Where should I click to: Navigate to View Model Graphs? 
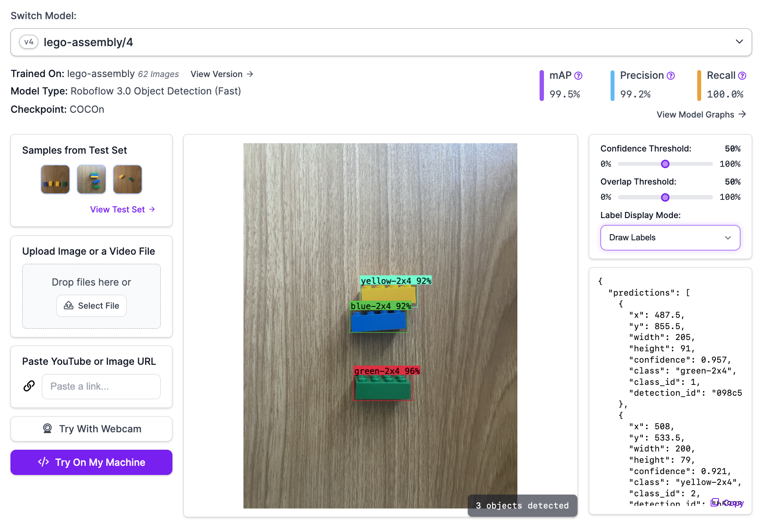[701, 114]
